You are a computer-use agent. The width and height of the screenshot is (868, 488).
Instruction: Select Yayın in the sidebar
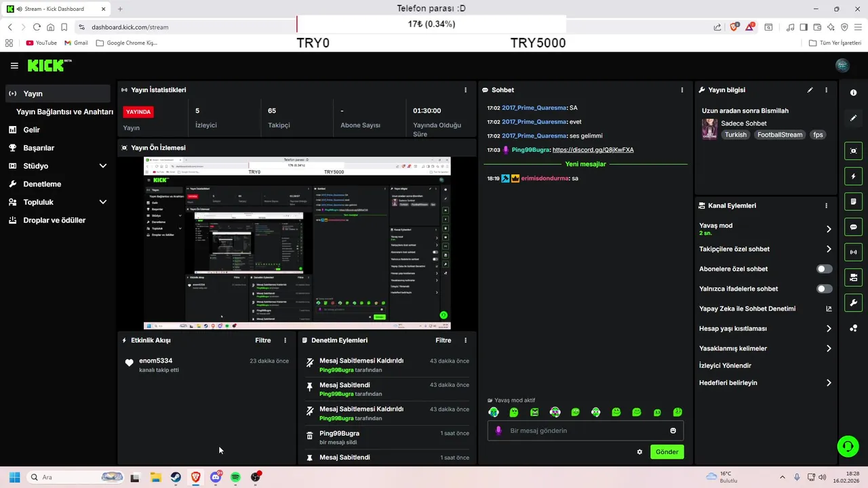click(x=58, y=94)
